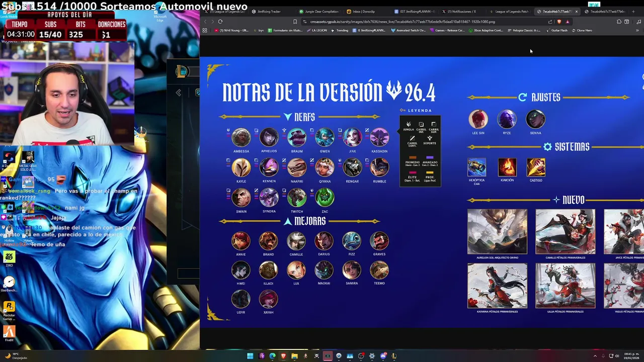Switch to the Notificaciones / X tab
This screenshot has width=644, height=362.
click(x=462, y=11)
